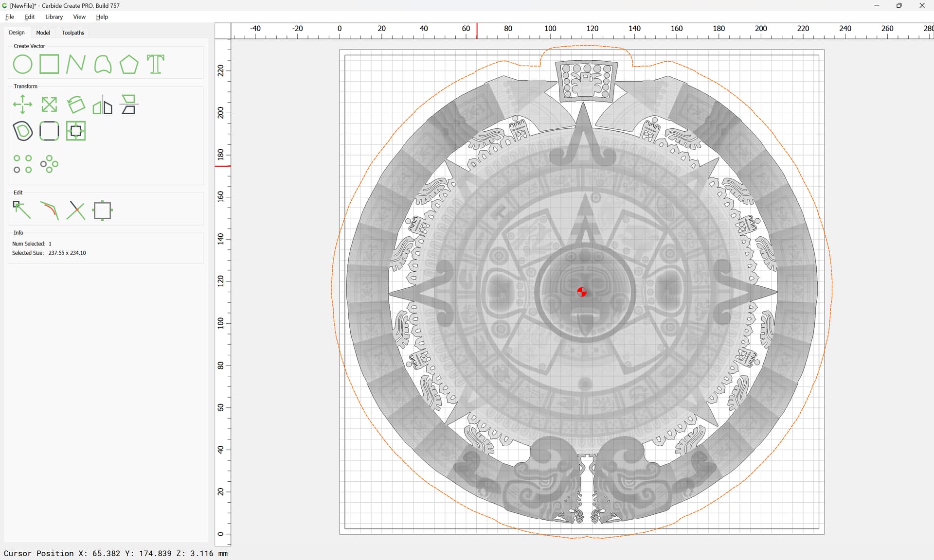Choose the Polyline drawing tool
Screen dimensions: 934x560
pos(76,64)
